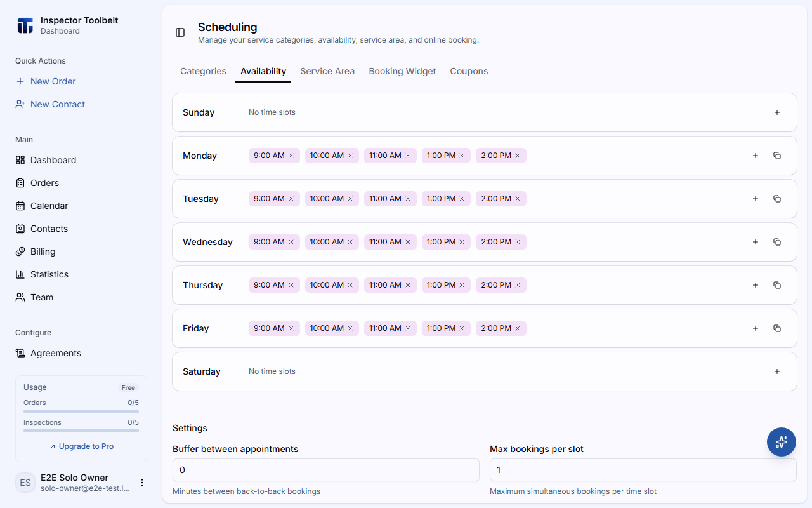Remove Tuesday 1:00 PM slot
Screen dimensions: 812x508
[x=462, y=199]
